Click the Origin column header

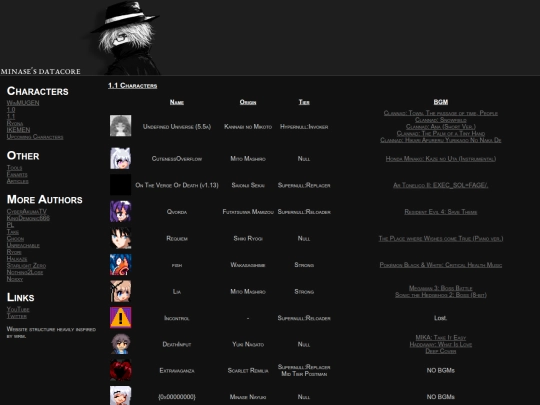(248, 102)
